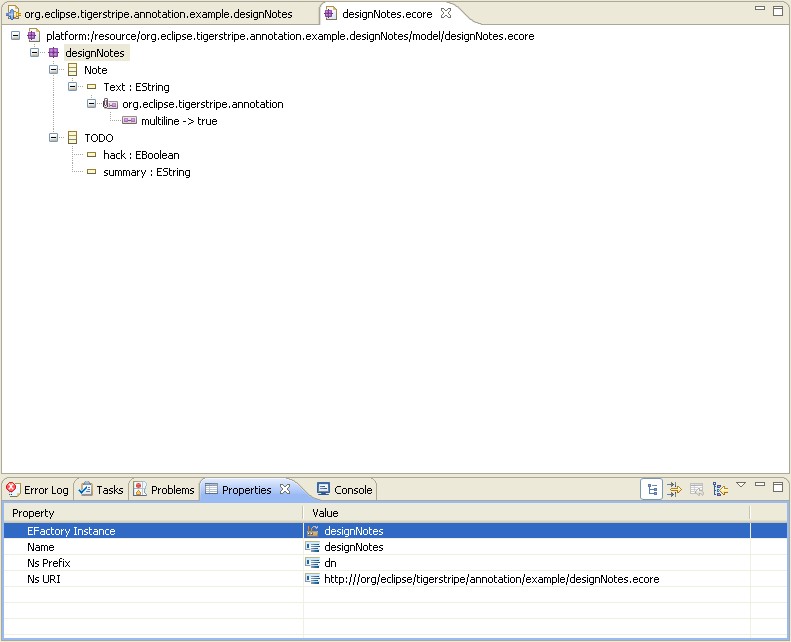791x642 pixels.
Task: Collapse the org.eclipse.tigerstripe.annotation node
Action: click(x=91, y=103)
